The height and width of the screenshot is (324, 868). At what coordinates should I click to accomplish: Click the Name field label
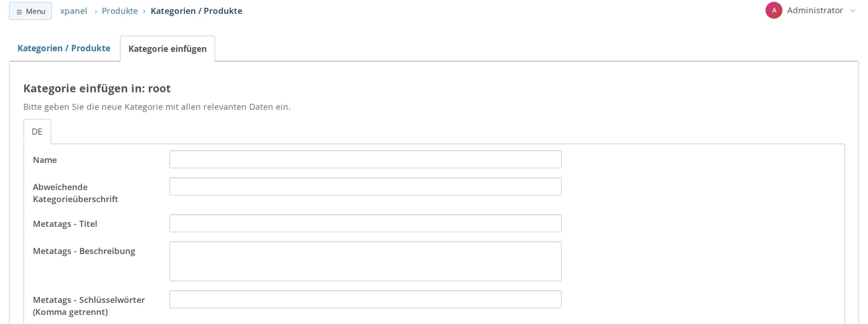[45, 160]
